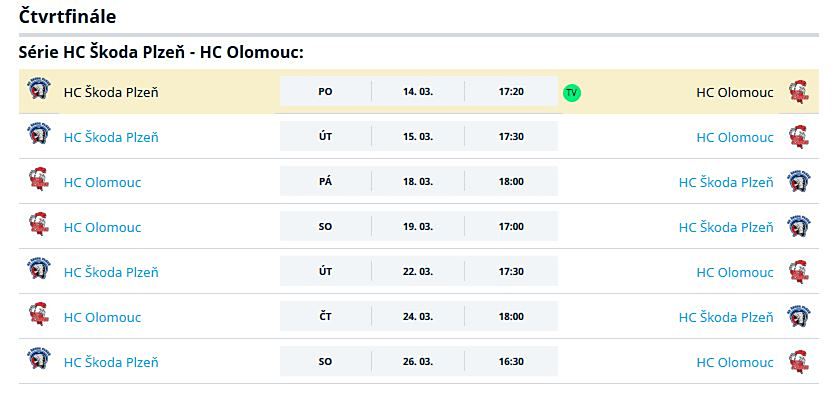Click Olomouc logo in the 26. 03. match row
836x401 pixels.
(x=799, y=362)
